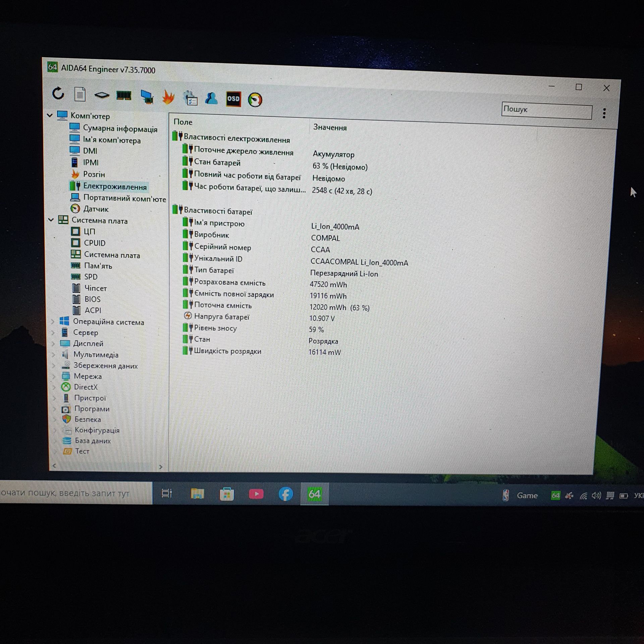The image size is (644, 644).
Task: Click the volume icon in system tray
Action: pyautogui.click(x=596, y=495)
